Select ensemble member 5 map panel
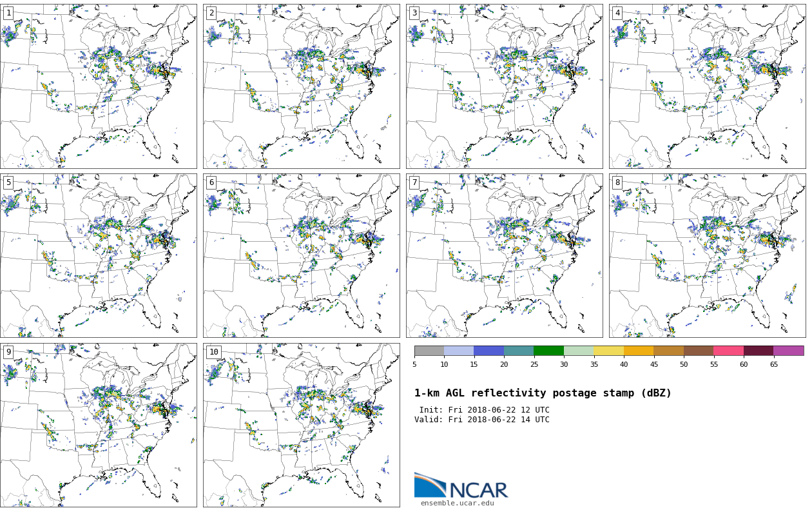 click(x=99, y=255)
